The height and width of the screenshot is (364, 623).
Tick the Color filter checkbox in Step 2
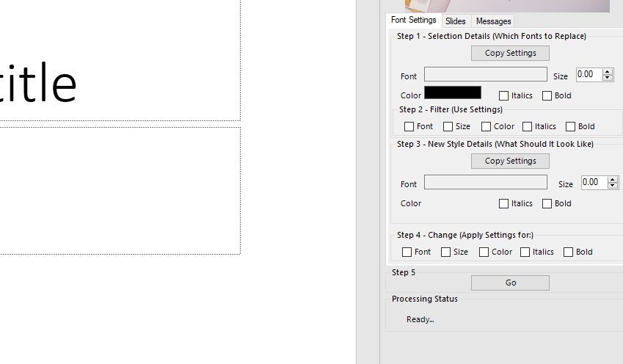(486, 126)
